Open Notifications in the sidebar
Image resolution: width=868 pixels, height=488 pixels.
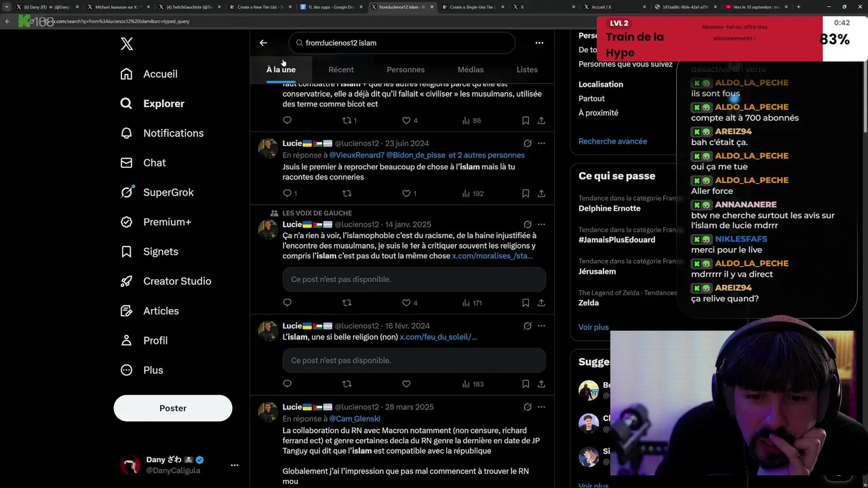tap(162, 133)
